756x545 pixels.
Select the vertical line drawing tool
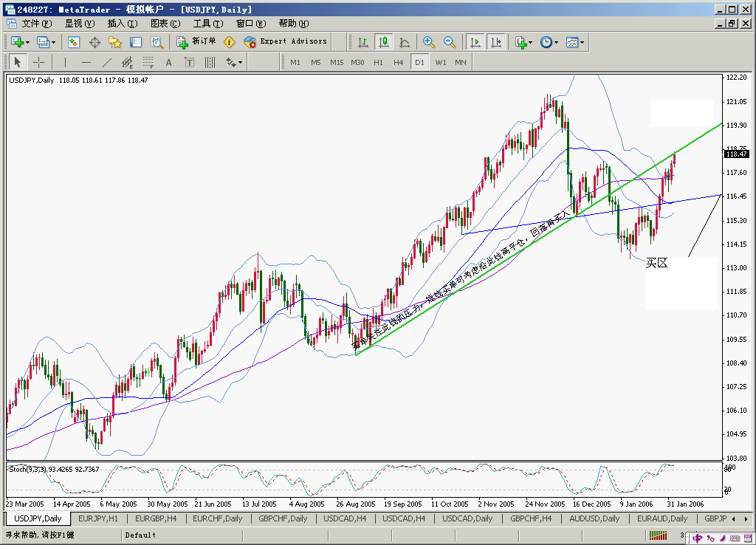pos(65,62)
